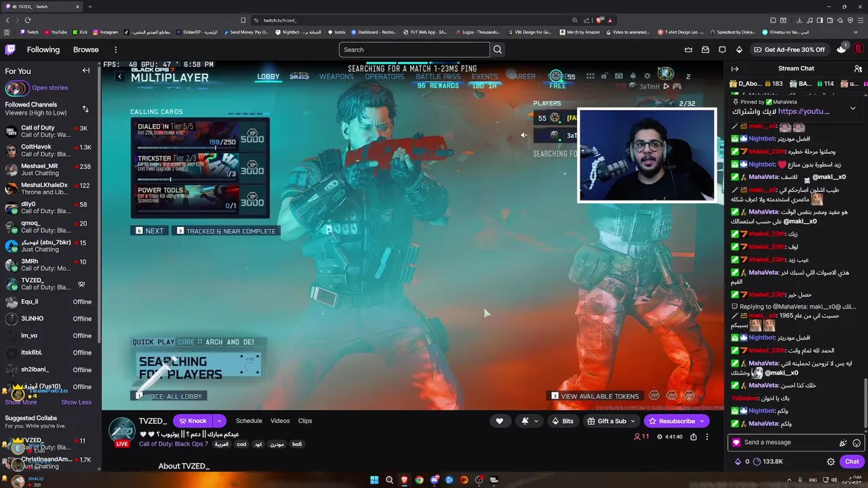Image resolution: width=868 pixels, height=488 pixels.
Task: Expand the Knock button dropdown arrow
Action: coord(219,421)
